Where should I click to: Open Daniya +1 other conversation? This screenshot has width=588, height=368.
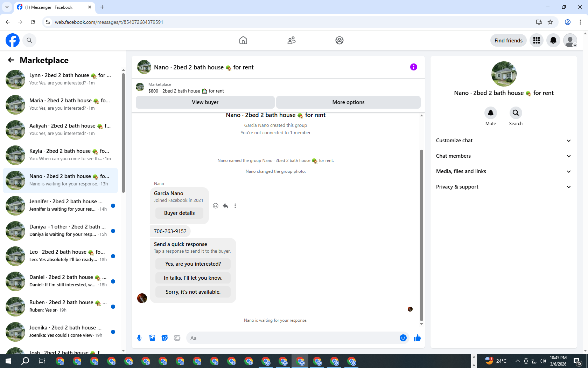point(60,231)
